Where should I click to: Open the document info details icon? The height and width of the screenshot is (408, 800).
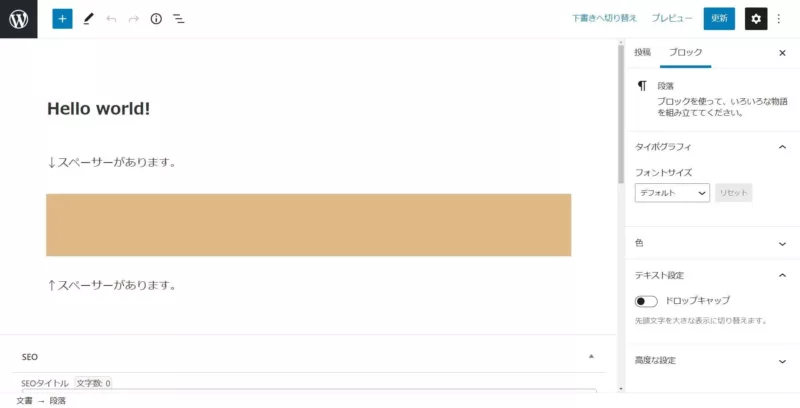(156, 19)
